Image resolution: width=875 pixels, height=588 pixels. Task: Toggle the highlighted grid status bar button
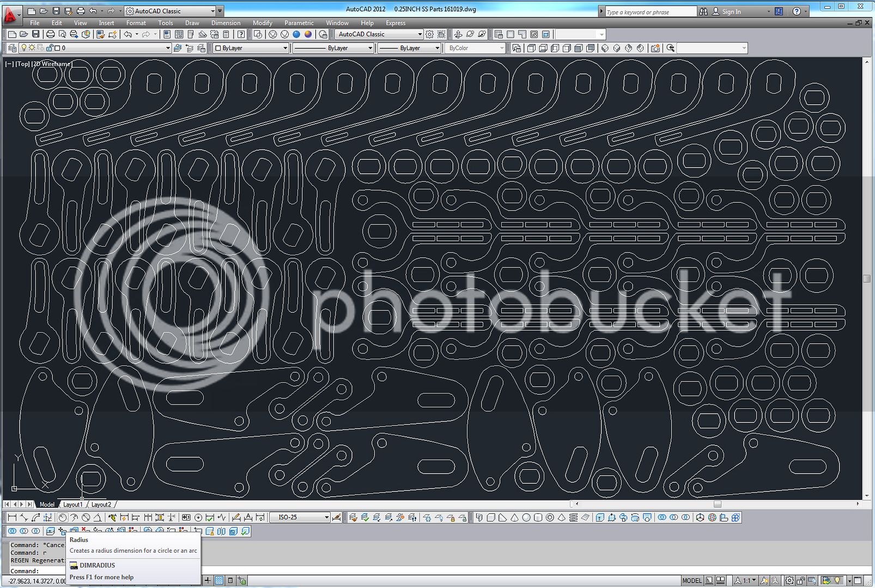pos(219,580)
